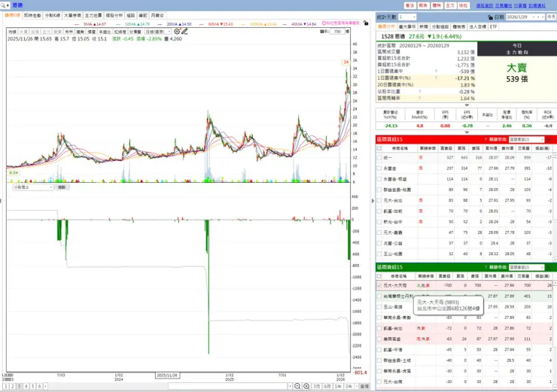
Task: Check the 永豐金 broker row checkbox
Action: [379, 169]
